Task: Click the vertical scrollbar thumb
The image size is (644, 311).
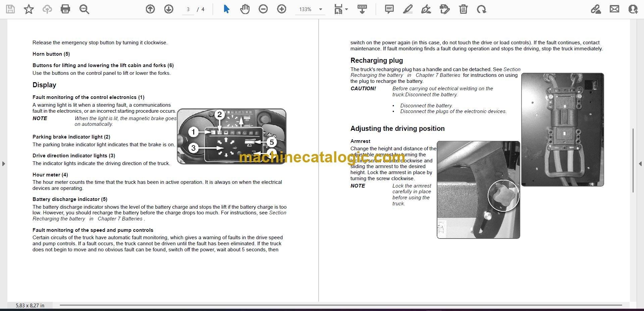Action: tap(633, 160)
